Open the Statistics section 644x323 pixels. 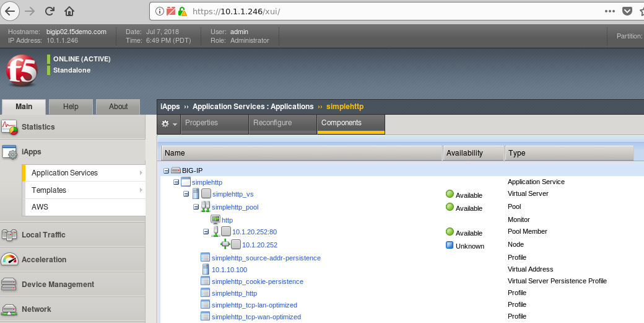[72, 127]
